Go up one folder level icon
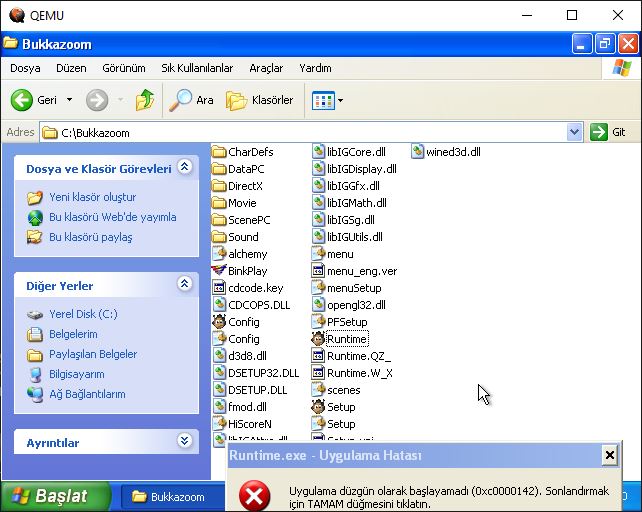 point(145,100)
